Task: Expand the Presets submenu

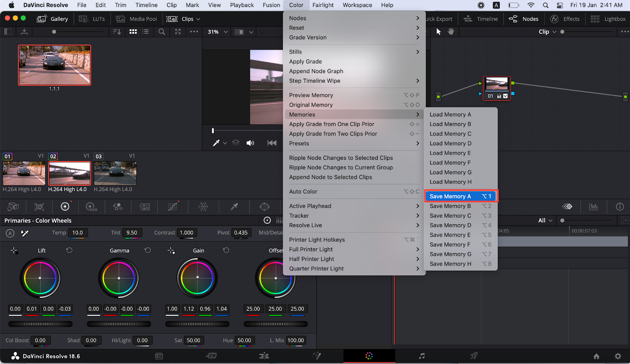Action: [x=354, y=144]
